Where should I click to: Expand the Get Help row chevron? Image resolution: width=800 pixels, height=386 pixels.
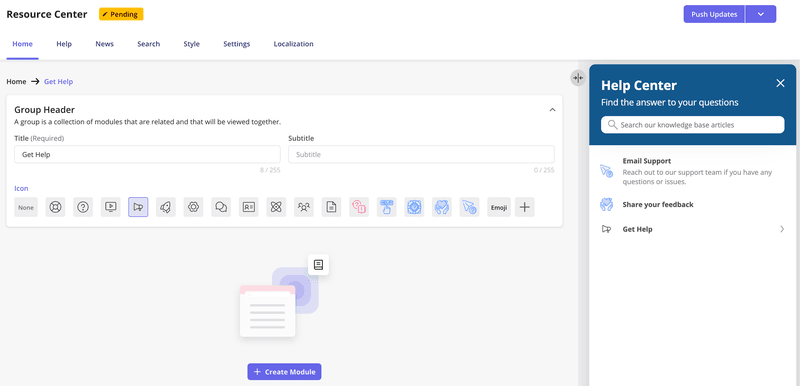click(x=782, y=229)
